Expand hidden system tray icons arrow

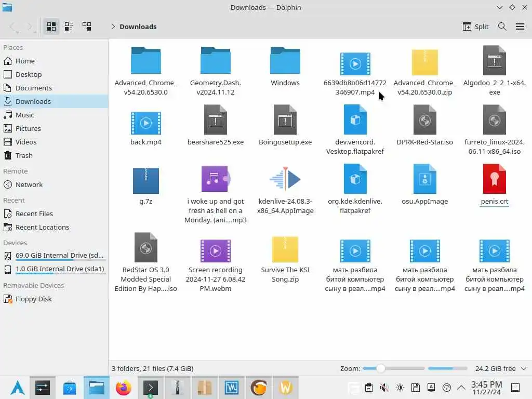(461, 388)
